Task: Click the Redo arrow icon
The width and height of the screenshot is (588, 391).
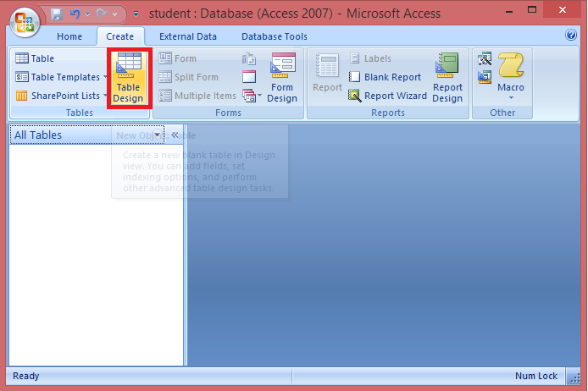Action: tap(102, 14)
